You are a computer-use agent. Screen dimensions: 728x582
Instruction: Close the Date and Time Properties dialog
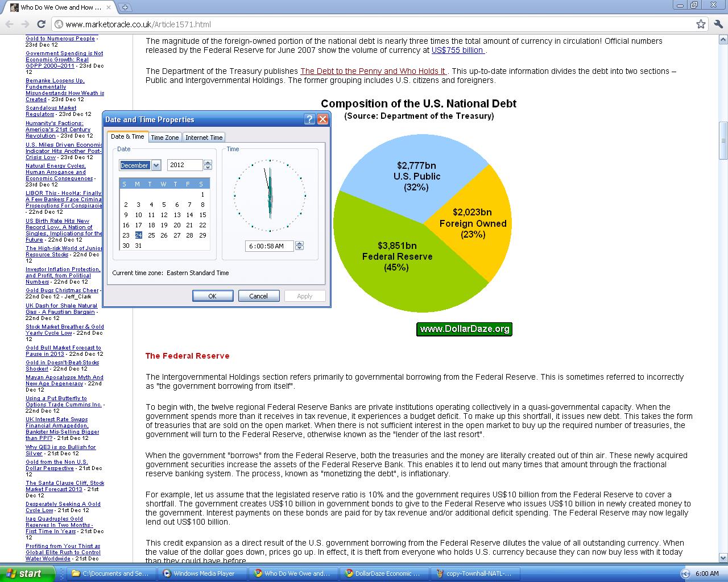[x=322, y=119]
